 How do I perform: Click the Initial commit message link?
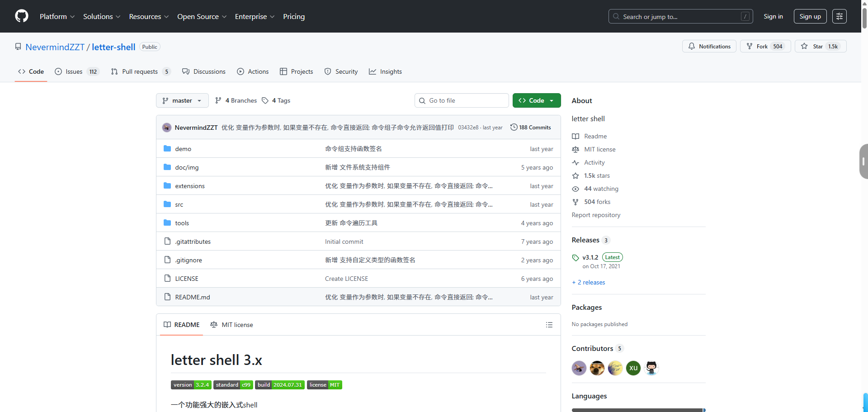(x=344, y=242)
